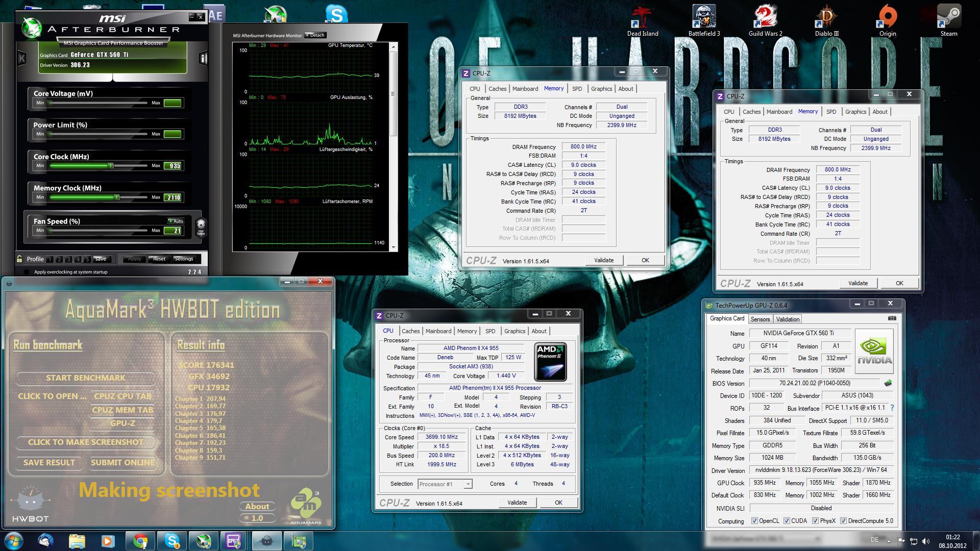980x551 pixels.
Task: Click the About button in AquaMark
Action: pos(257,507)
